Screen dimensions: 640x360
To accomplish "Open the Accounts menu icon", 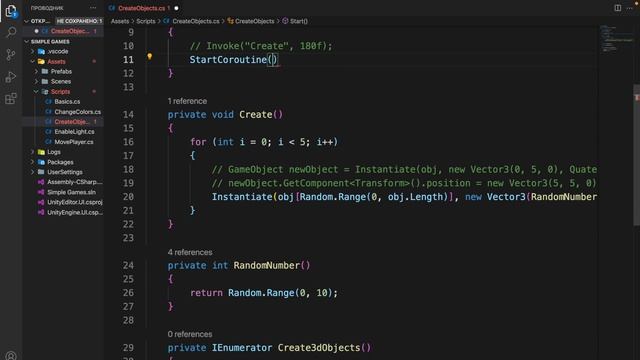I will (x=11, y=355).
